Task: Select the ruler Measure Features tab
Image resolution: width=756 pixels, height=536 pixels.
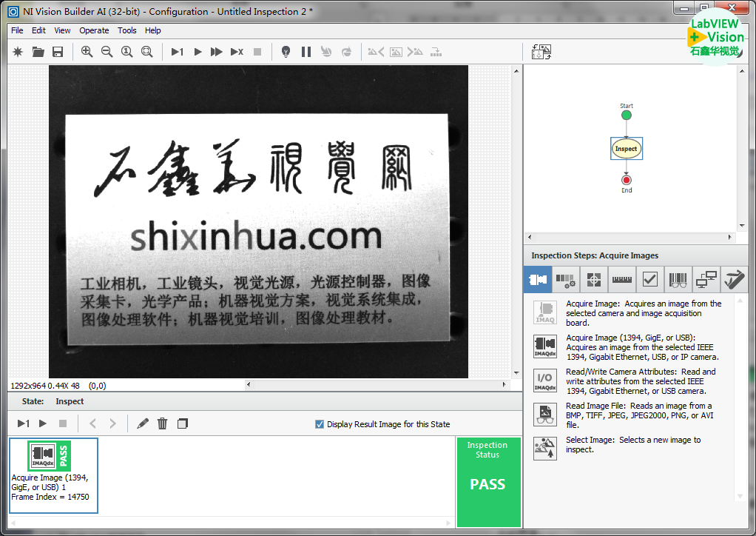Action: click(x=621, y=280)
